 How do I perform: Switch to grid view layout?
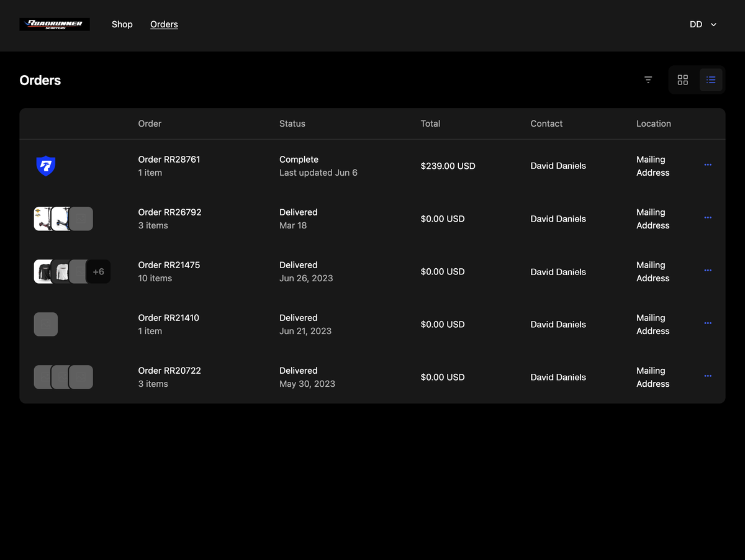[x=683, y=80]
